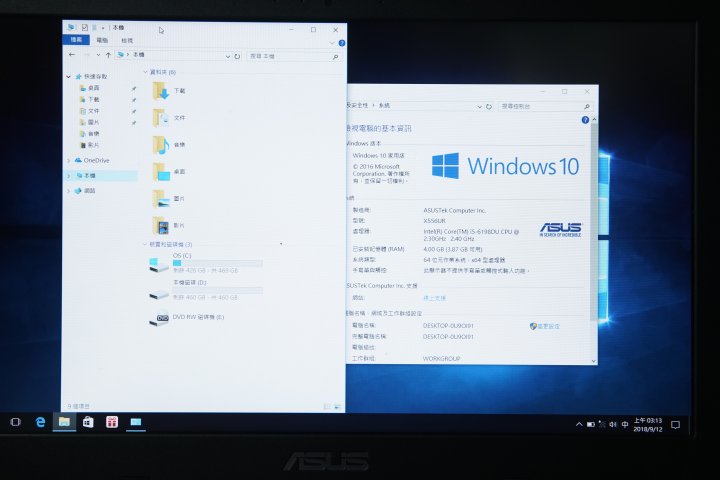Image resolution: width=720 pixels, height=480 pixels.
Task: Select 圖片 in the navigation pane
Action: (94, 122)
